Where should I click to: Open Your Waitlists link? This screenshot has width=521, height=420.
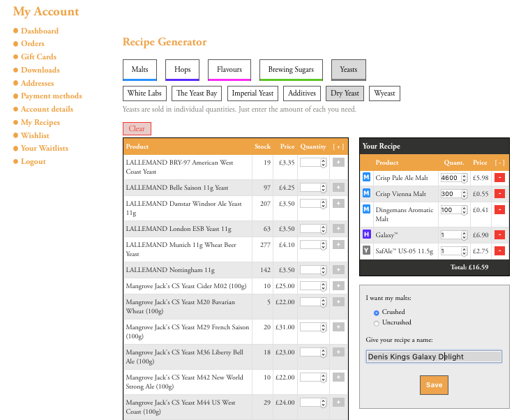click(x=45, y=149)
